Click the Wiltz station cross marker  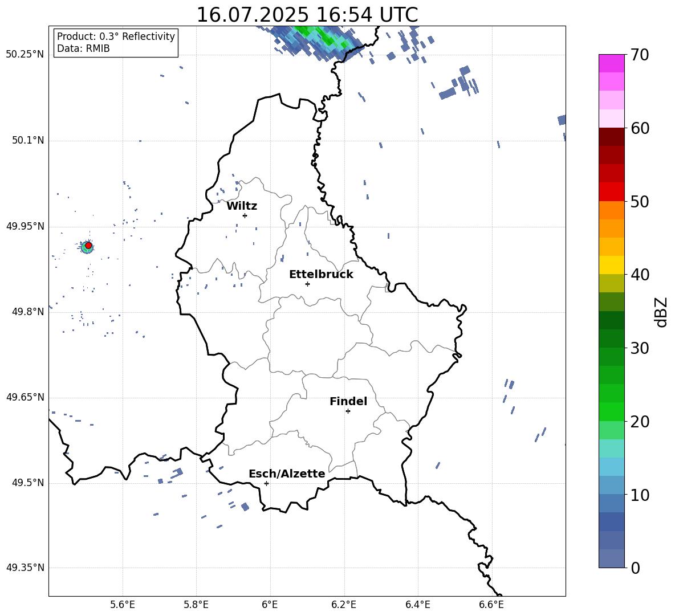[245, 215]
